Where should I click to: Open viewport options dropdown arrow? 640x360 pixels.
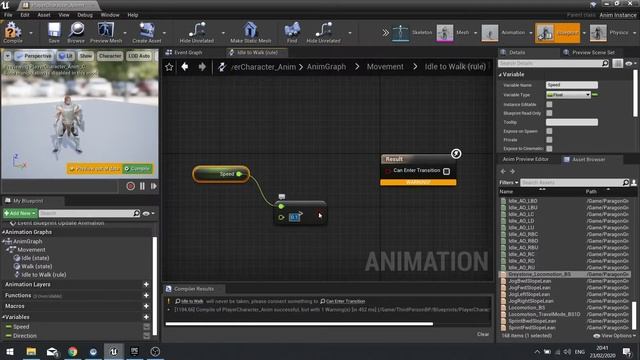click(8, 56)
